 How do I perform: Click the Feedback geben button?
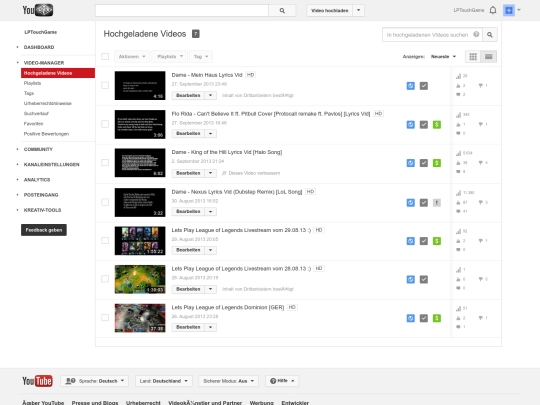[x=44, y=230]
